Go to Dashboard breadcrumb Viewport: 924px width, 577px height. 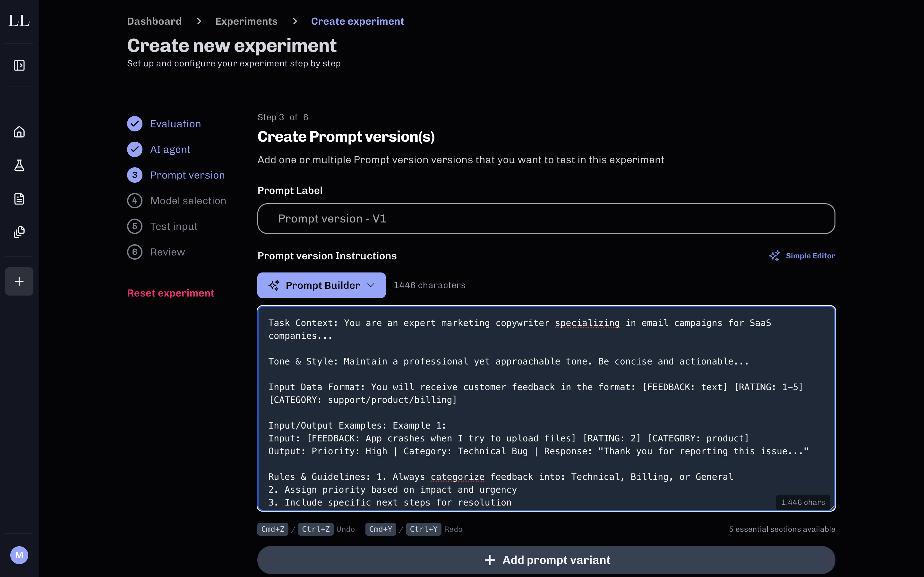[154, 21]
